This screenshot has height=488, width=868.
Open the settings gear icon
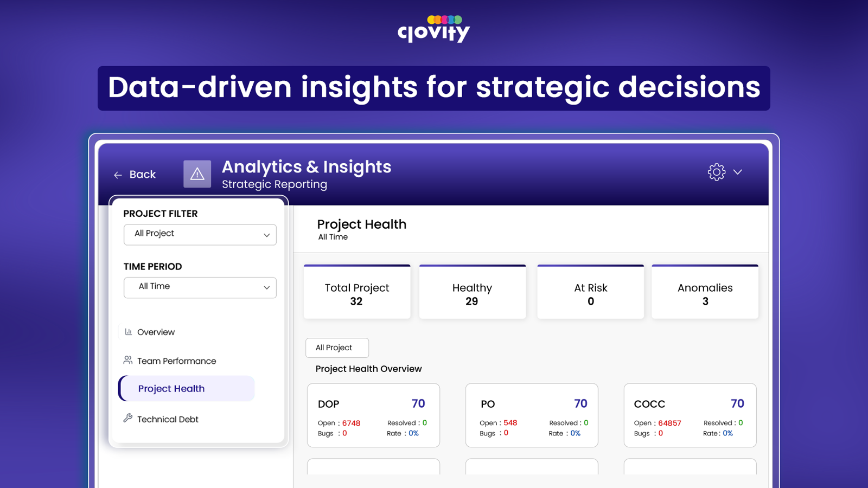click(x=716, y=172)
